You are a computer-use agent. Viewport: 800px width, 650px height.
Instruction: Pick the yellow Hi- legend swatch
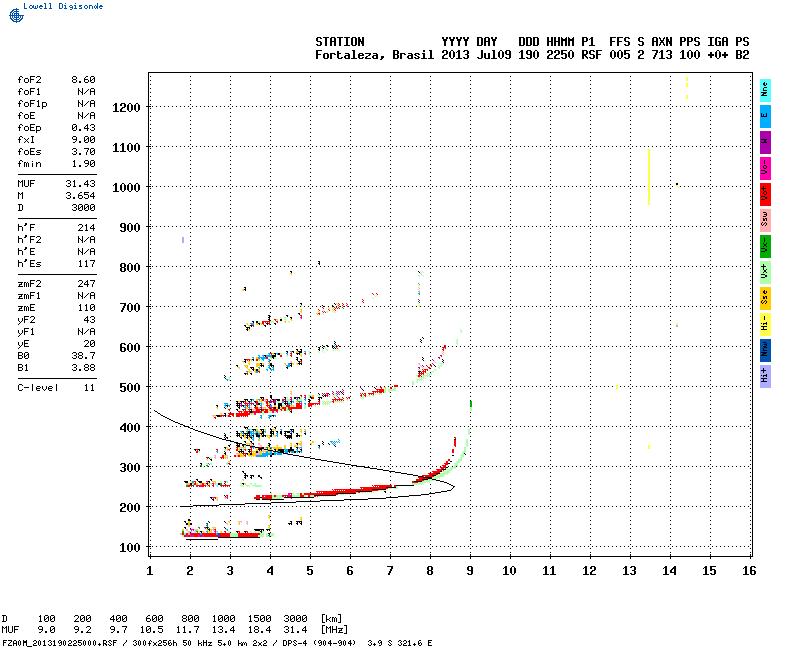coord(765,324)
